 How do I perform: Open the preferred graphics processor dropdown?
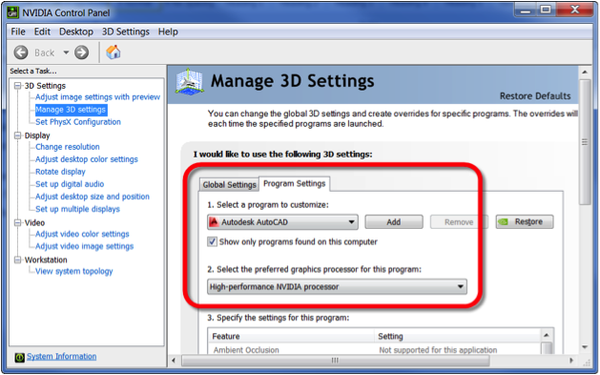coord(337,287)
